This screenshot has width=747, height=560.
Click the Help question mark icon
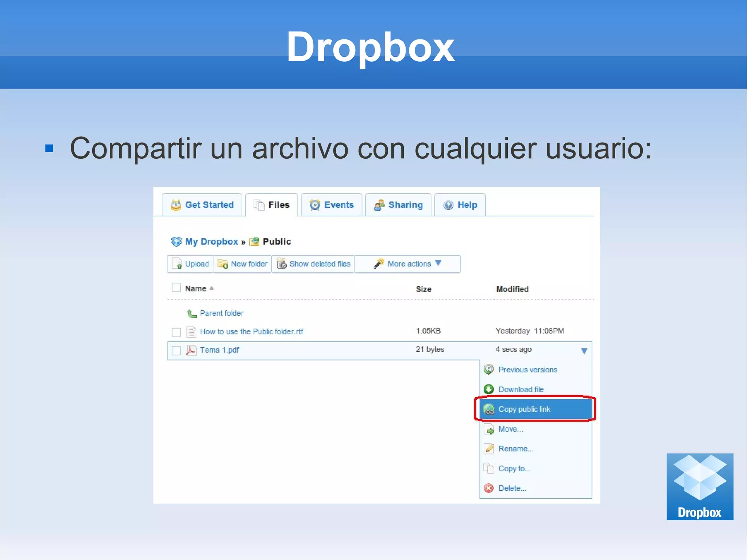448,205
